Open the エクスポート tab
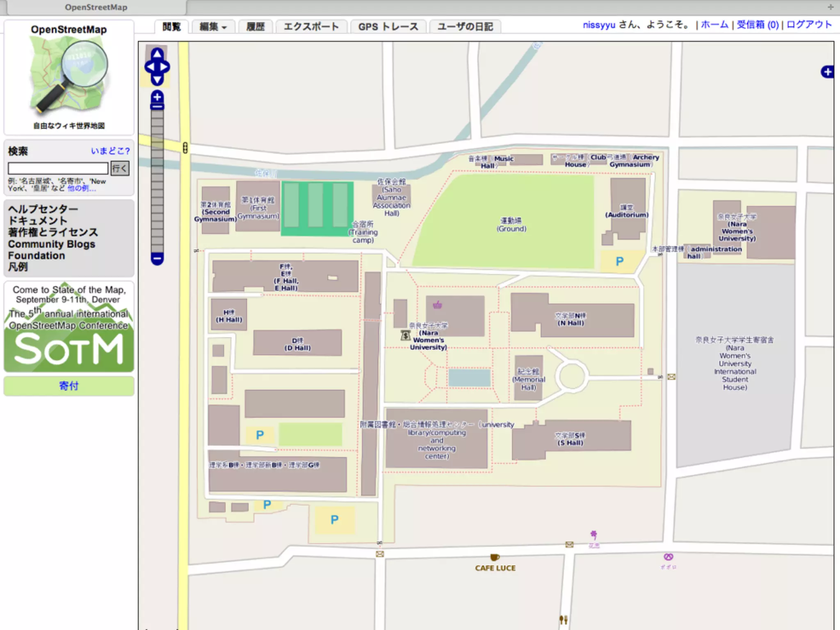This screenshot has width=840, height=630. (x=311, y=27)
